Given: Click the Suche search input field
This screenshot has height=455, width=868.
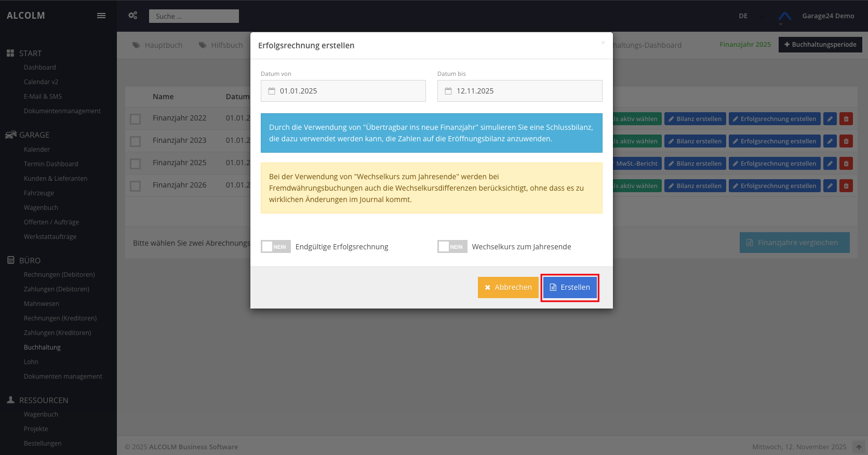Looking at the screenshot, I should [194, 16].
